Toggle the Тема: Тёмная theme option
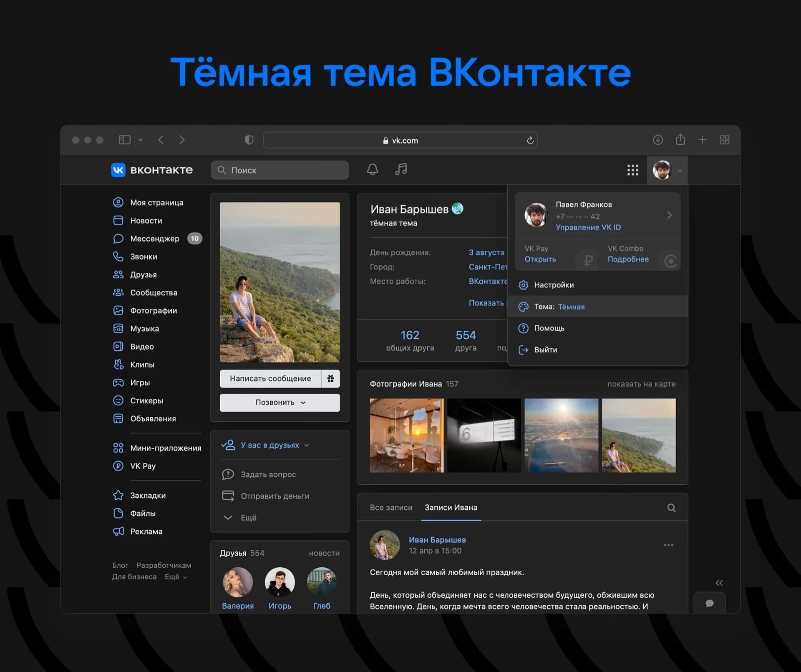This screenshot has width=801, height=672. pos(559,307)
